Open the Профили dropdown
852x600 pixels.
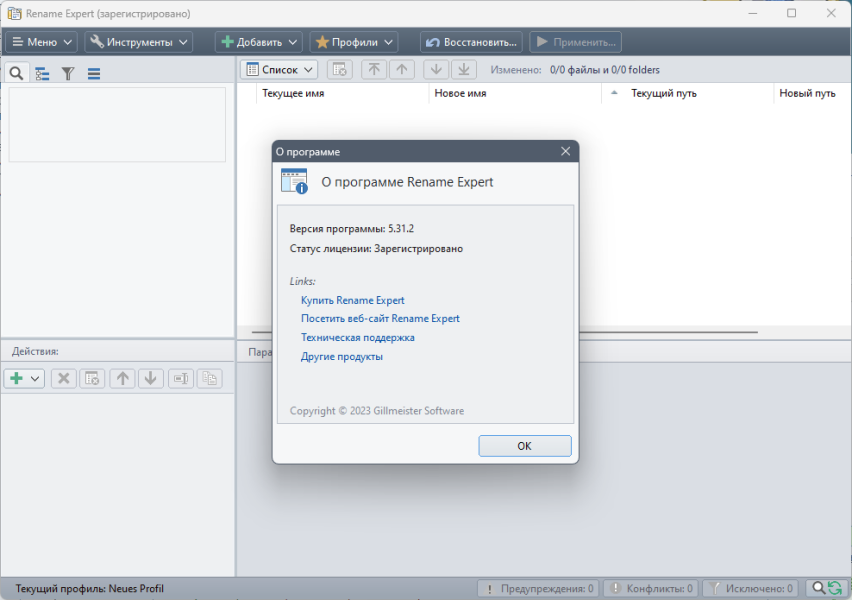[354, 42]
